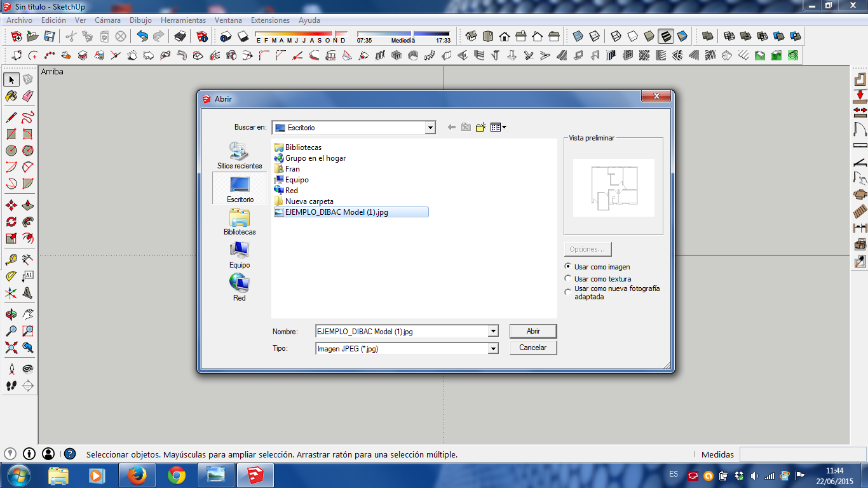The image size is (868, 488).
Task: Click the Windows Start button
Action: [18, 475]
